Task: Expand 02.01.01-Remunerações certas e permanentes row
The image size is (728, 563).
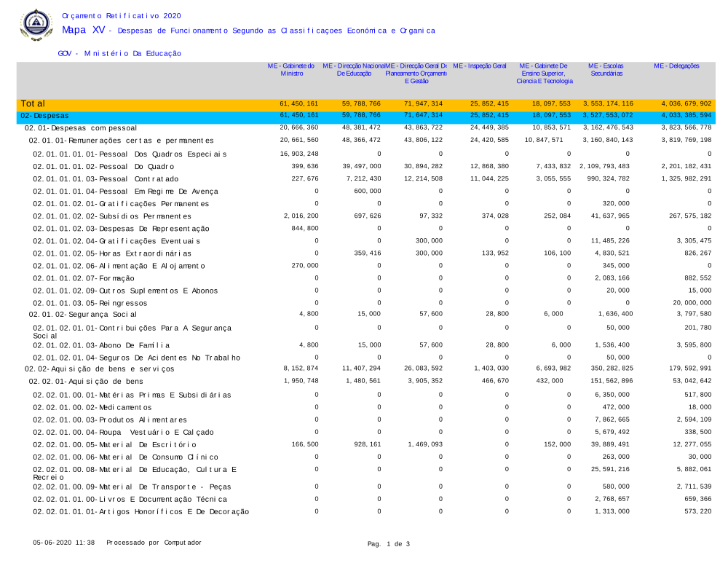Action: (121, 140)
